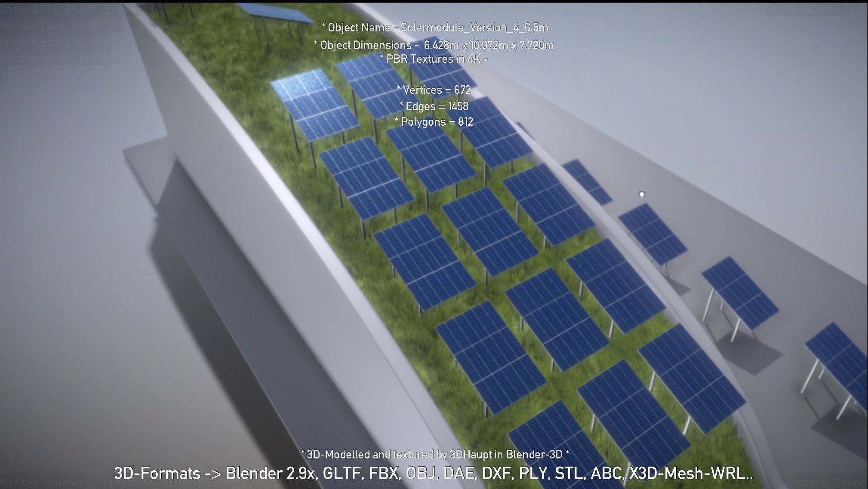
Task: Click the 'PBR Textures in 4K' text
Action: (434, 59)
